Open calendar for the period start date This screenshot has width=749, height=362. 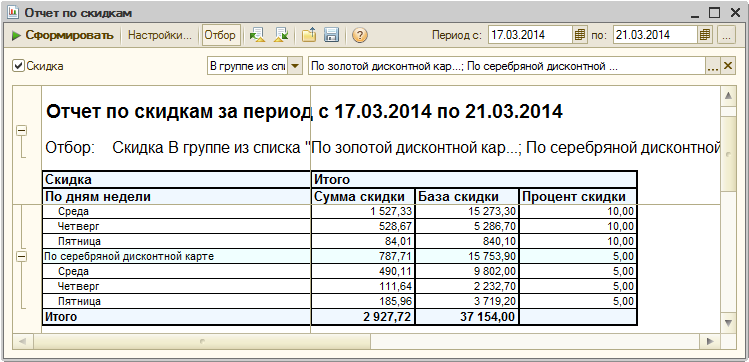click(579, 35)
